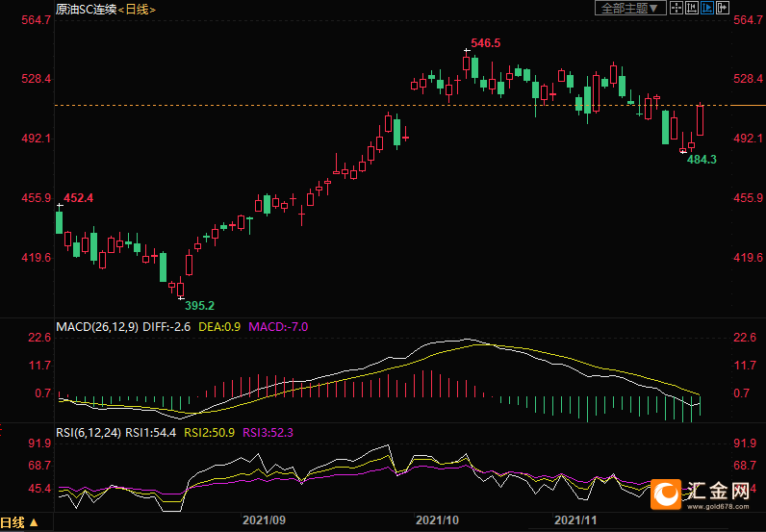
Task: Click the RSI(6,12,24) indicator name
Action: click(x=89, y=432)
